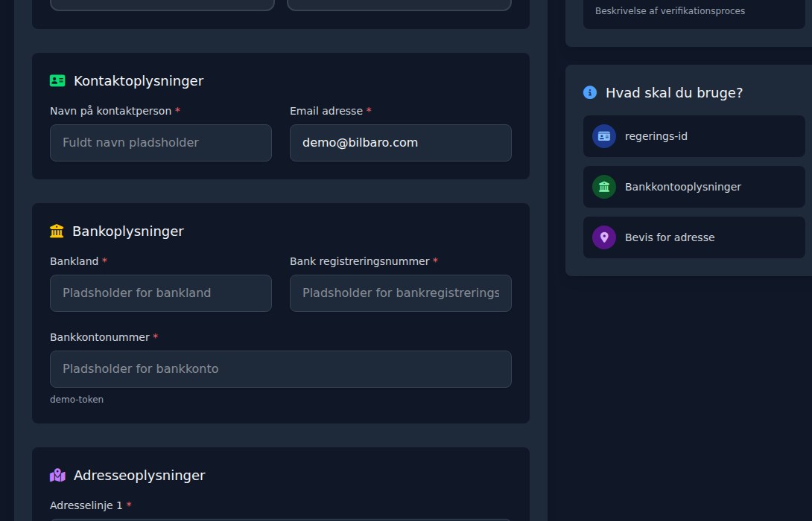Viewport: 812px width, 521px height.
Task: Click the Kontaktoplysninger section heading
Action: (x=139, y=80)
